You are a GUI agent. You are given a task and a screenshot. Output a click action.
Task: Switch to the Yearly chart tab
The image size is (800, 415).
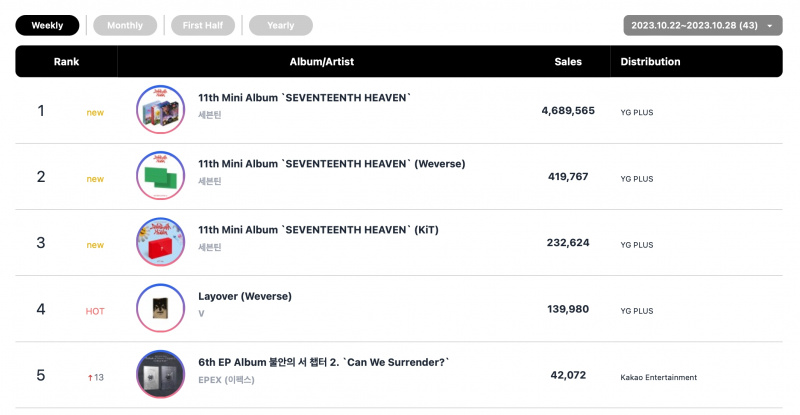281,26
